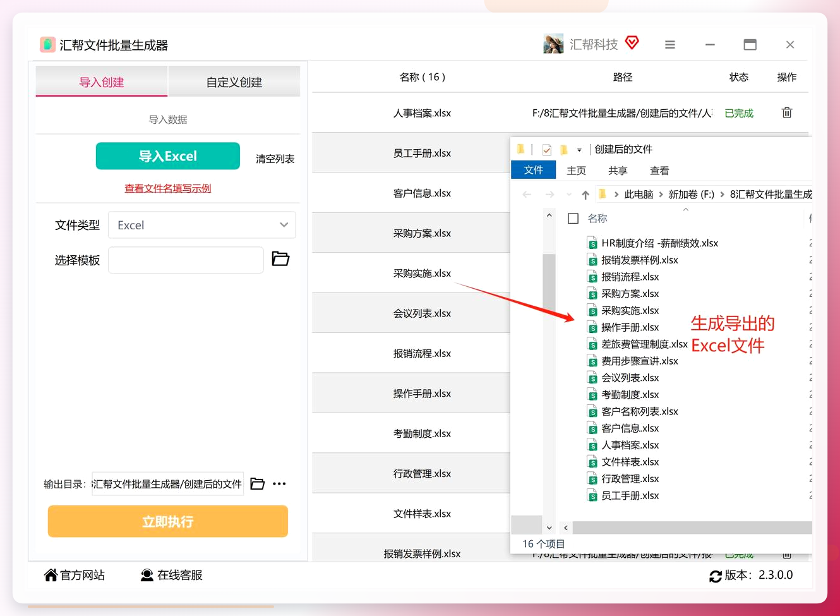Open the 查看 ribbon tab in Explorer
Screen dimensions: 840x616
point(659,171)
